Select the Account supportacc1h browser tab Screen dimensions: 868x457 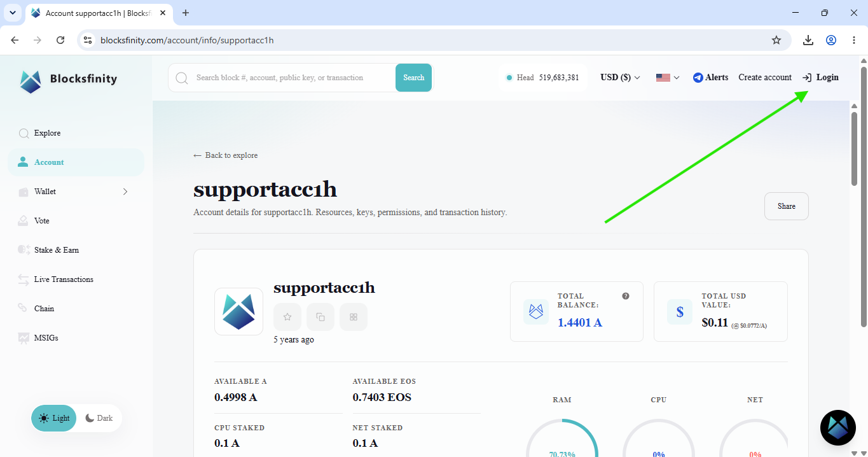coord(99,13)
